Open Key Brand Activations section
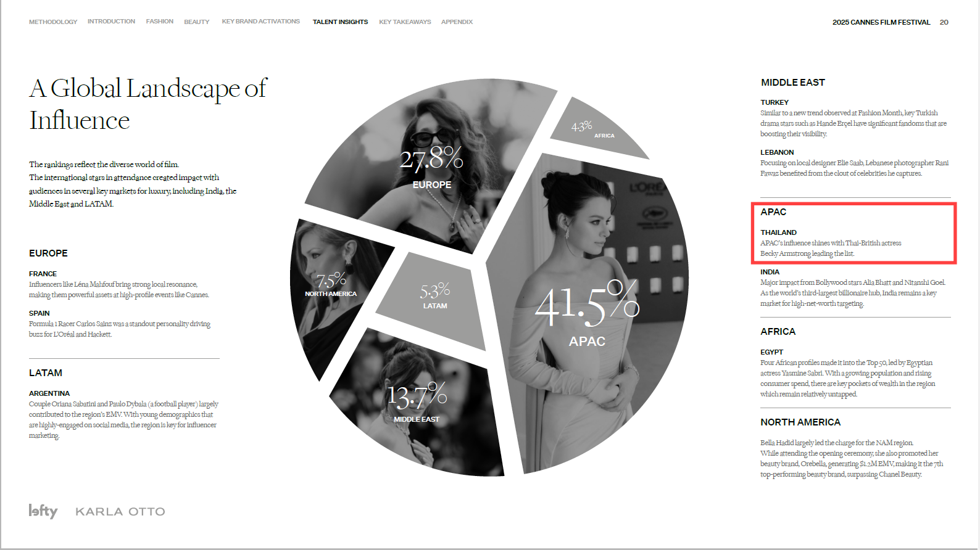Screen dimensions: 980x550 point(260,22)
